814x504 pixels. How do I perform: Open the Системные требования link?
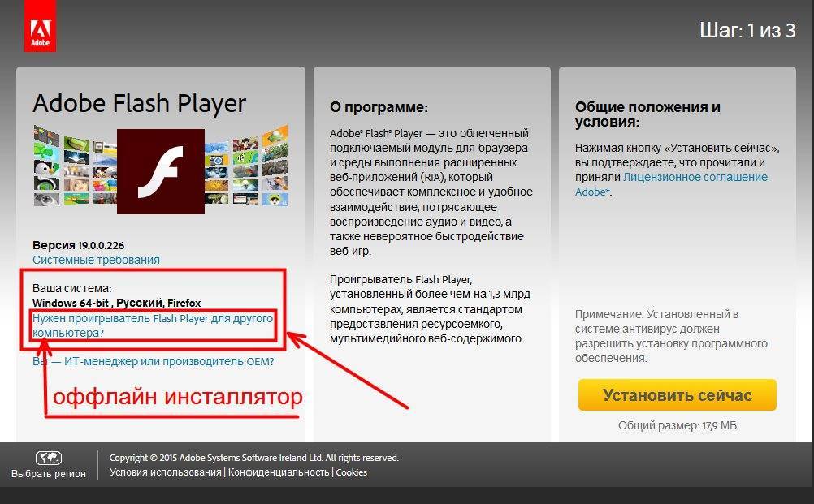[96, 260]
